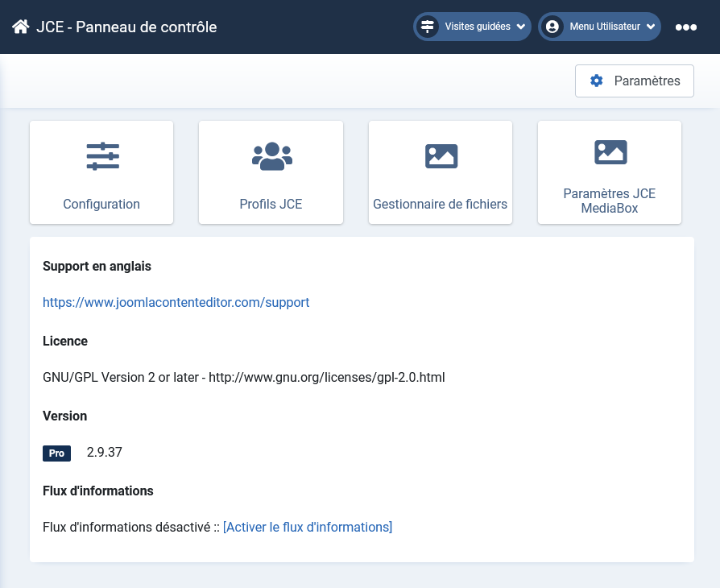Click the Profils JCE users icon
Screen dimensions: 720x588
click(272, 156)
